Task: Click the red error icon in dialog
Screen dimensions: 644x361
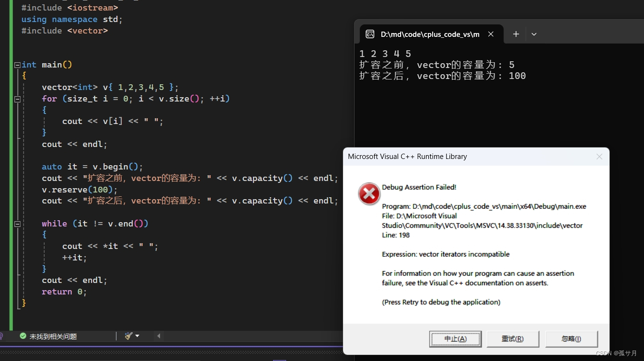Action: pyautogui.click(x=369, y=194)
